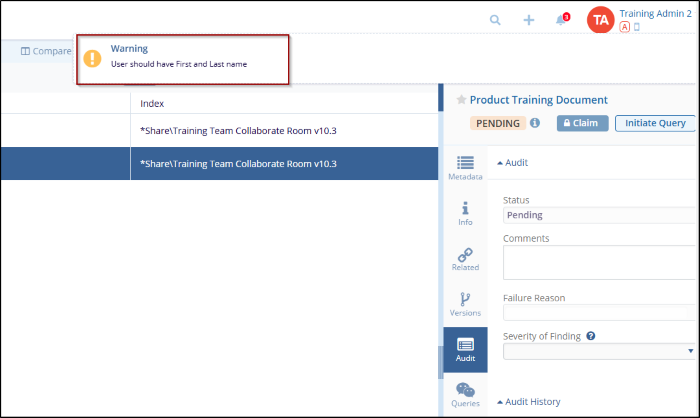This screenshot has width=700, height=418.
Task: Click Severity of Finding help icon
Action: (x=591, y=335)
